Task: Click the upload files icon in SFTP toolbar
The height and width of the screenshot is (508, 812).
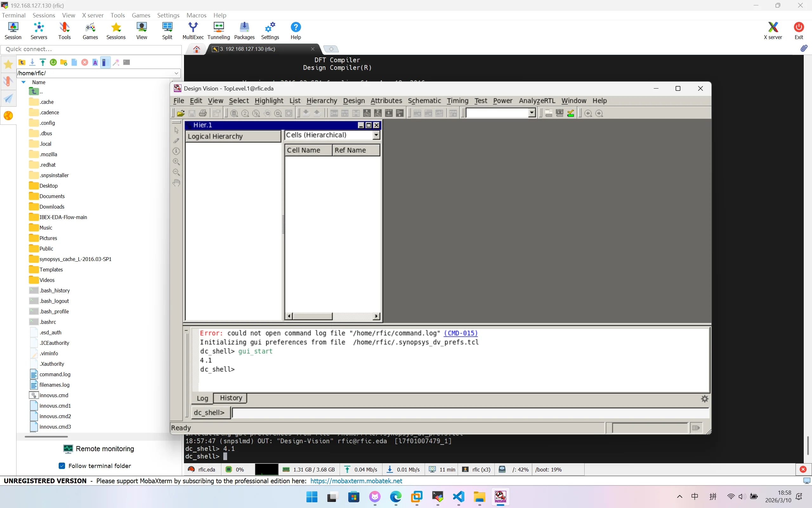Action: (x=43, y=62)
